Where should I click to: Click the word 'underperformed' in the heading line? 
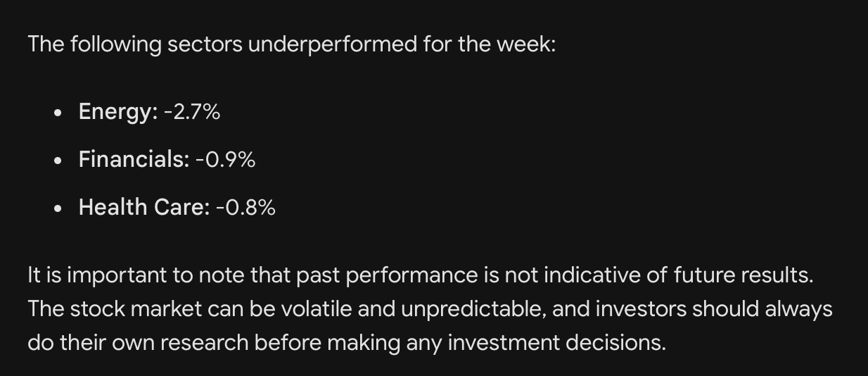[x=332, y=45]
